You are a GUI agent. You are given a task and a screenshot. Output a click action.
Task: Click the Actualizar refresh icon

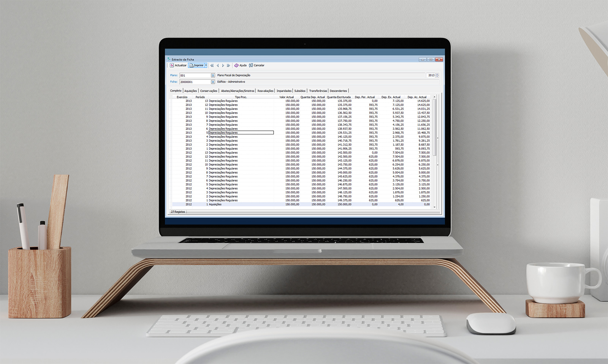click(172, 65)
